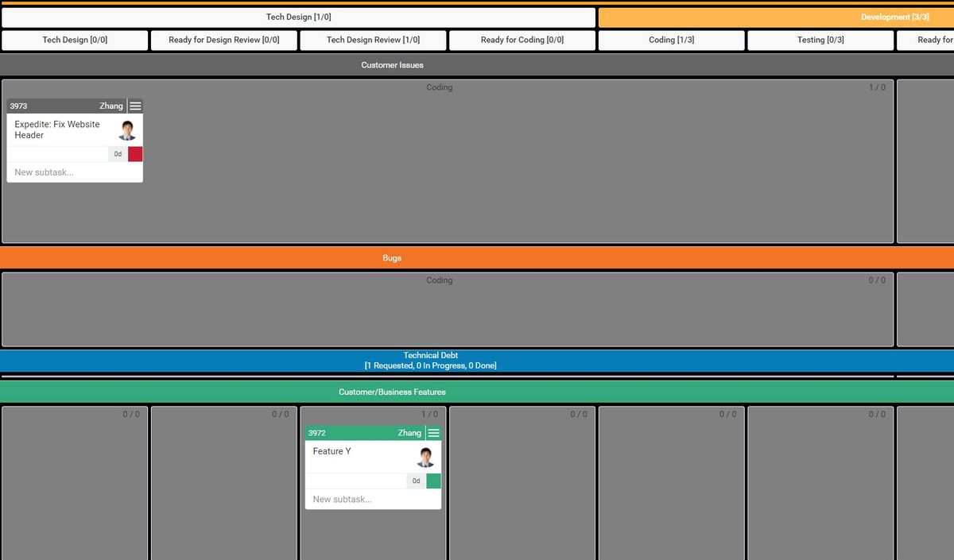Collapse the Customer Issues swimlane
The image size is (954, 560).
[392, 64]
